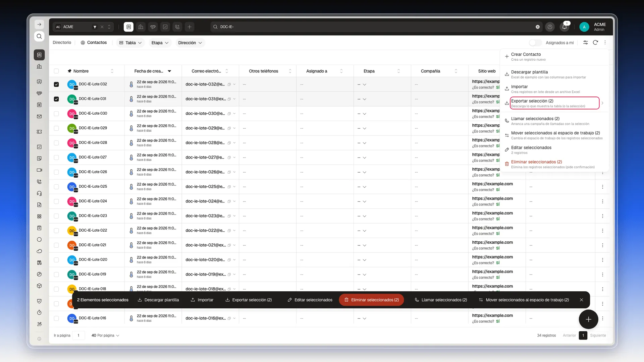Click the sidebar search magnifier icon

click(x=39, y=36)
